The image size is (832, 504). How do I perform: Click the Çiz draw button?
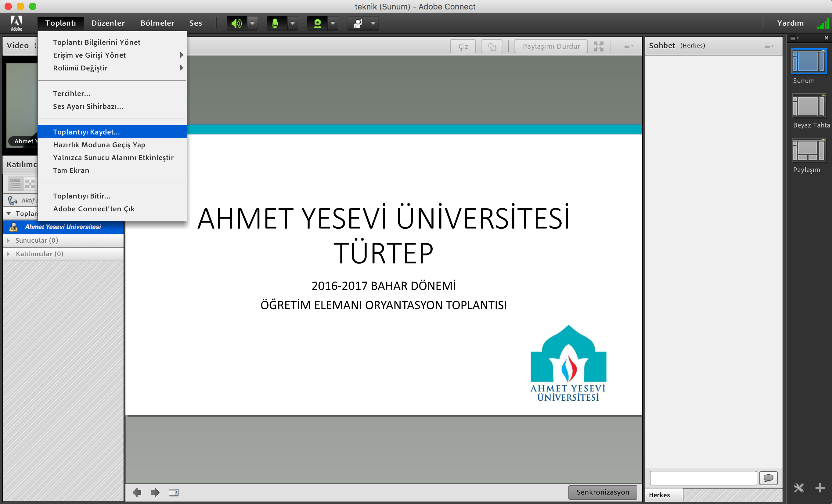(463, 46)
